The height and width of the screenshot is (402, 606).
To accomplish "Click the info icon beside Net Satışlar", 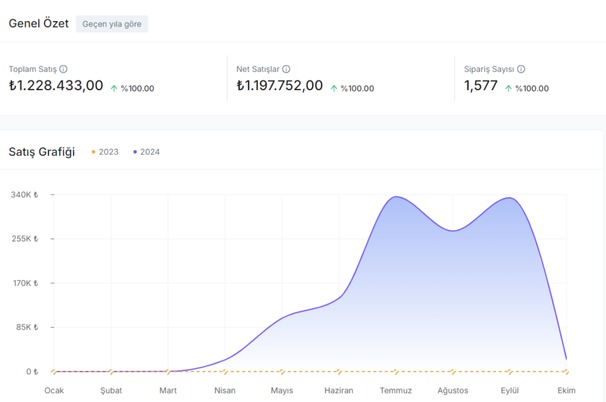I will (x=286, y=69).
